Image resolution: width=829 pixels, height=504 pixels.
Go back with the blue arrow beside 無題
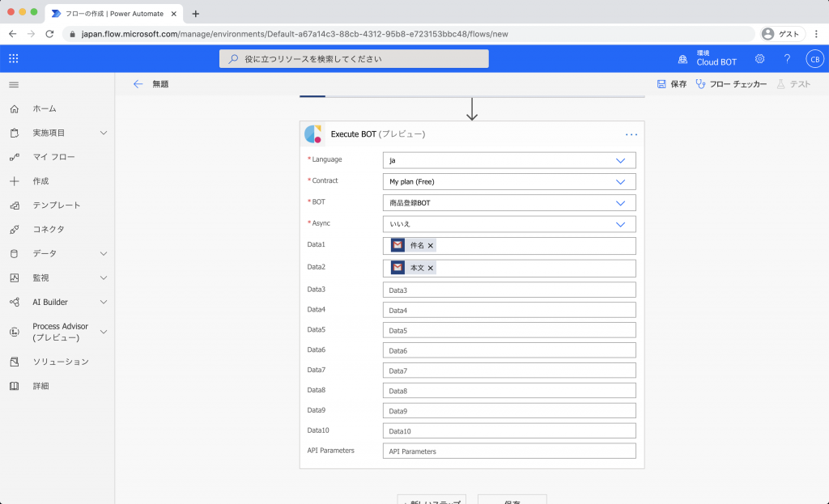(x=138, y=84)
